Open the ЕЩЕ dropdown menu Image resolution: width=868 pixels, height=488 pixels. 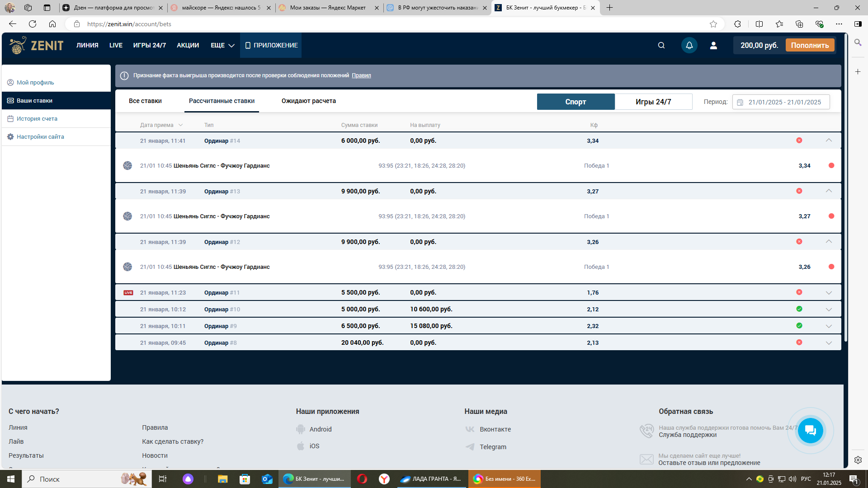point(222,45)
